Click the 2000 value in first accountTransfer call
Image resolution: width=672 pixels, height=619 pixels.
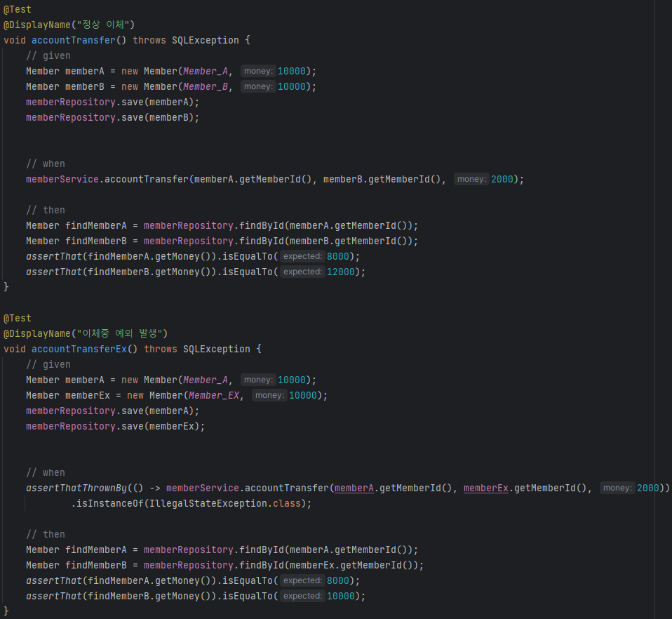[x=502, y=179]
